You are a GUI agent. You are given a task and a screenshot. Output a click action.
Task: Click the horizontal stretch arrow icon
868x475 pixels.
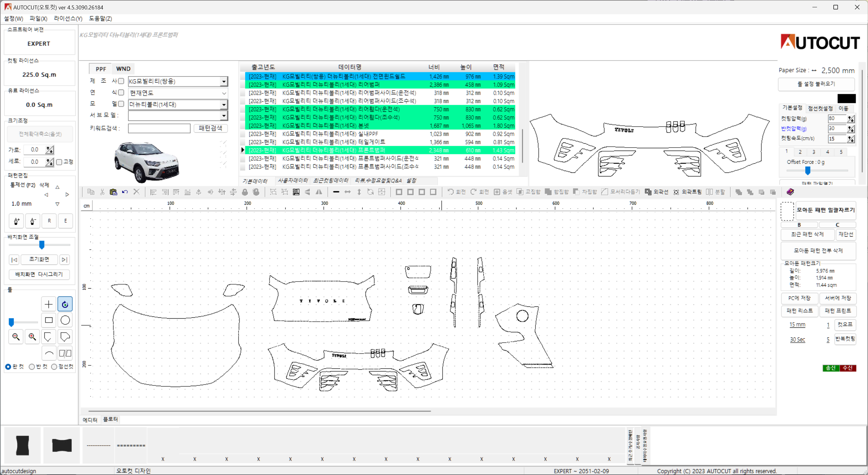click(x=347, y=192)
